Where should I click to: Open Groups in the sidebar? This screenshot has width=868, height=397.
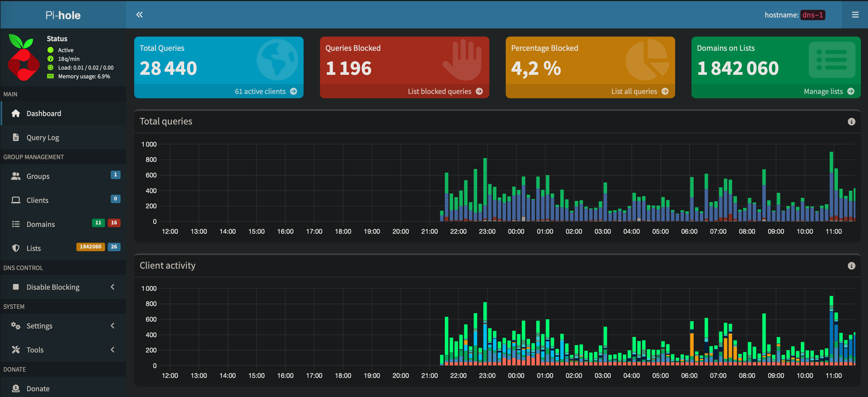38,176
